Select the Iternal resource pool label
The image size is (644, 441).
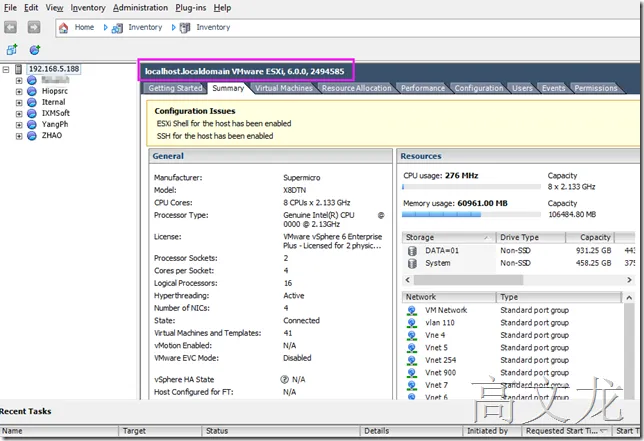pyautogui.click(x=53, y=102)
